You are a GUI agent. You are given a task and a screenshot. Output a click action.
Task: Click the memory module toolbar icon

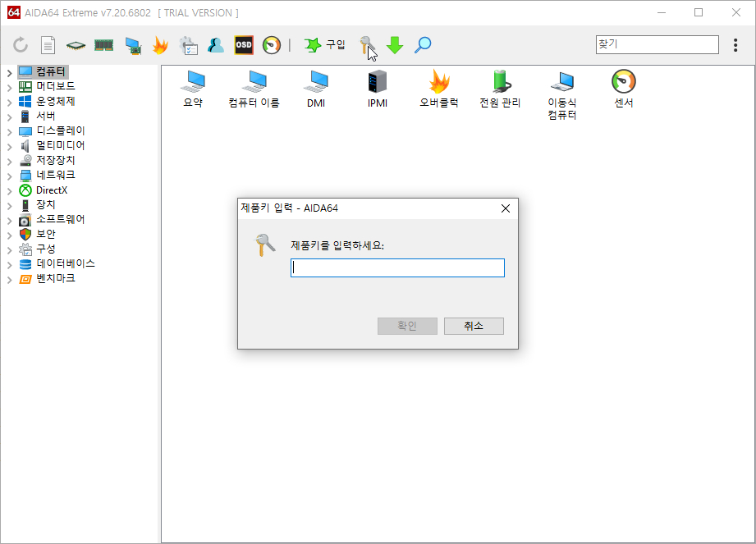tap(103, 45)
